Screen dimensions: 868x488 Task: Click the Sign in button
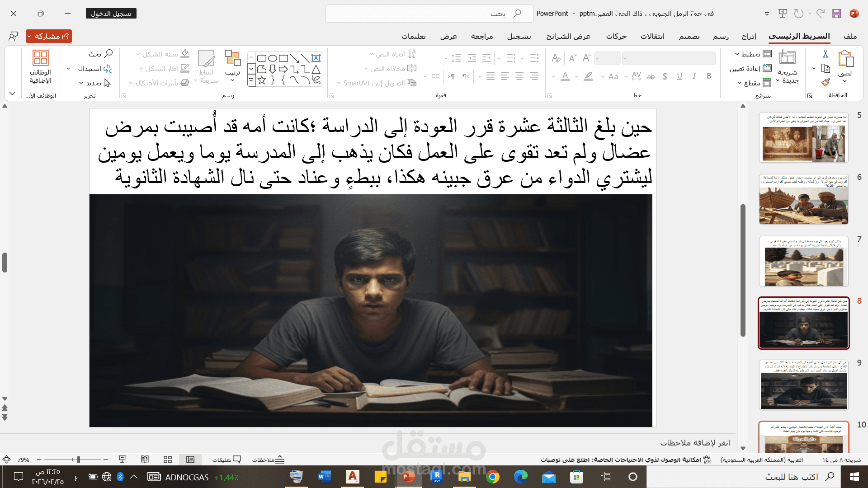111,14
